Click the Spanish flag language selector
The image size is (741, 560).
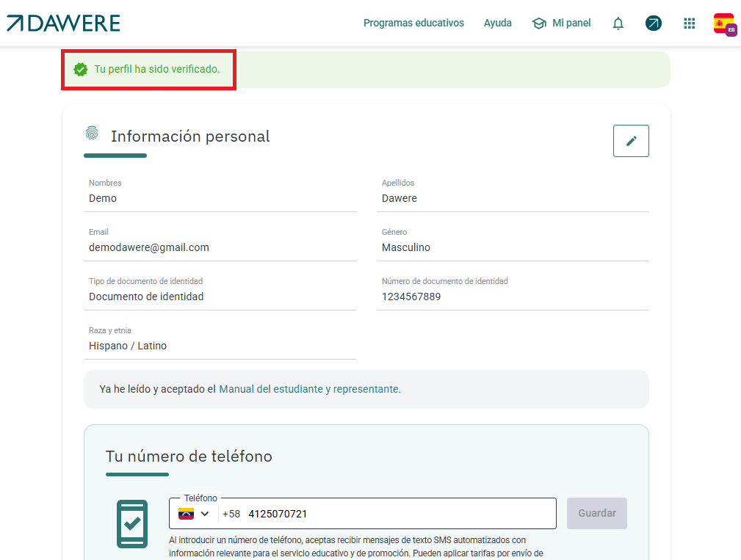[x=724, y=23]
